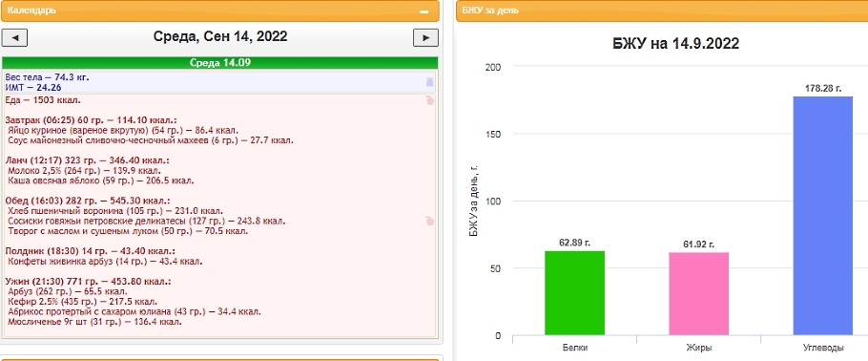868x361 pixels.
Task: Open the Полдник (18:30) meal heading
Action: tap(91, 251)
